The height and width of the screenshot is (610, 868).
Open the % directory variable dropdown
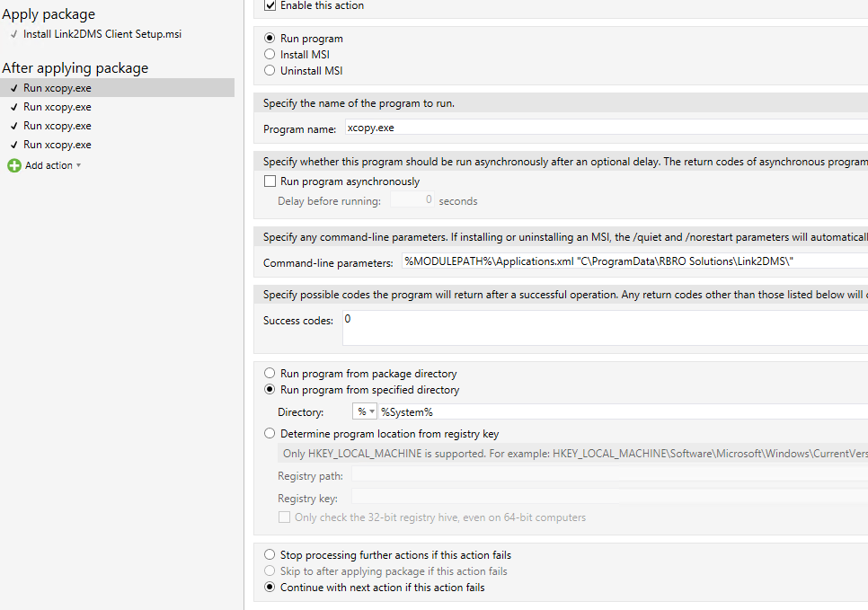365,411
